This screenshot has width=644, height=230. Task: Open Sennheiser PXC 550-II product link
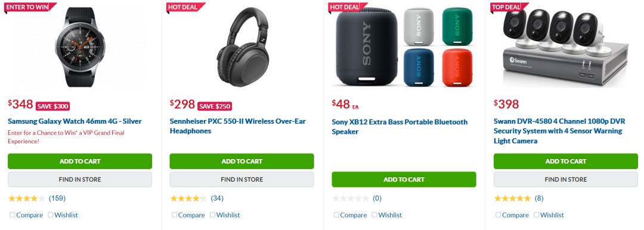coord(238,126)
